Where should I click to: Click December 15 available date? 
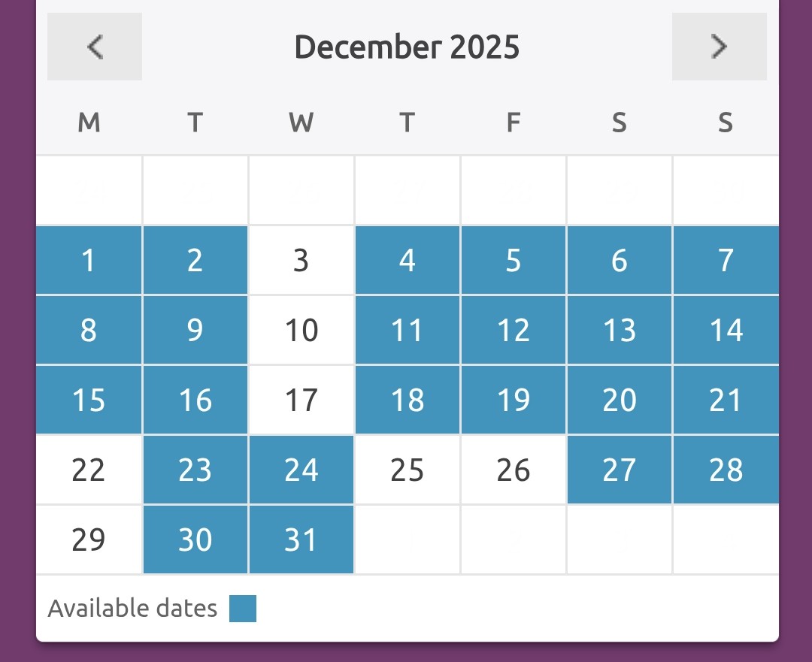click(x=89, y=400)
